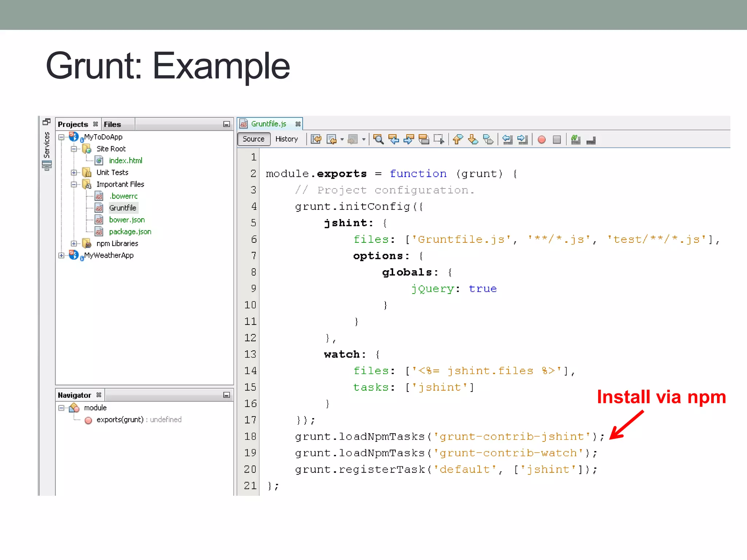Click restore window group icon above Services
The height and width of the screenshot is (560, 747).
[x=46, y=122]
